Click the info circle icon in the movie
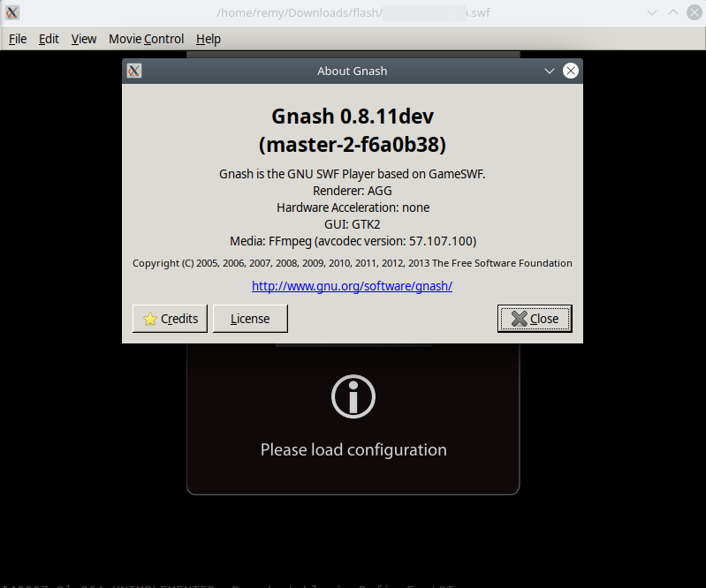Image resolution: width=706 pixels, height=588 pixels. coord(353,396)
